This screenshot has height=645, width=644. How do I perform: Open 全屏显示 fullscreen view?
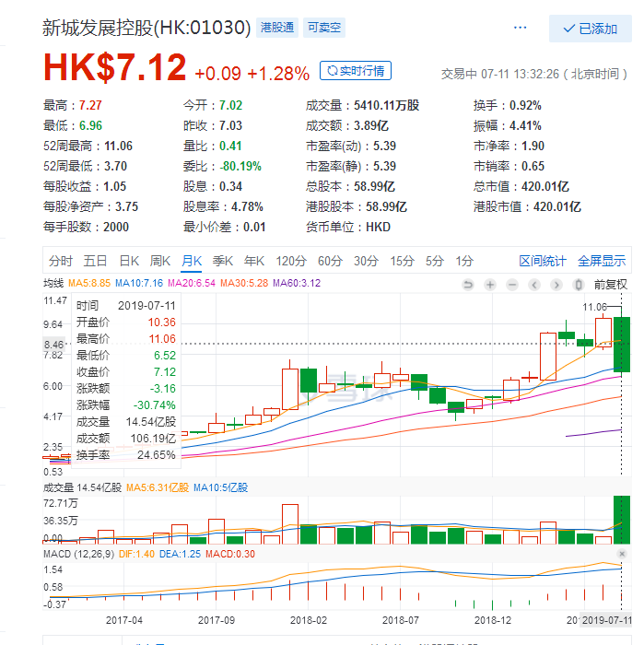pyautogui.click(x=602, y=261)
